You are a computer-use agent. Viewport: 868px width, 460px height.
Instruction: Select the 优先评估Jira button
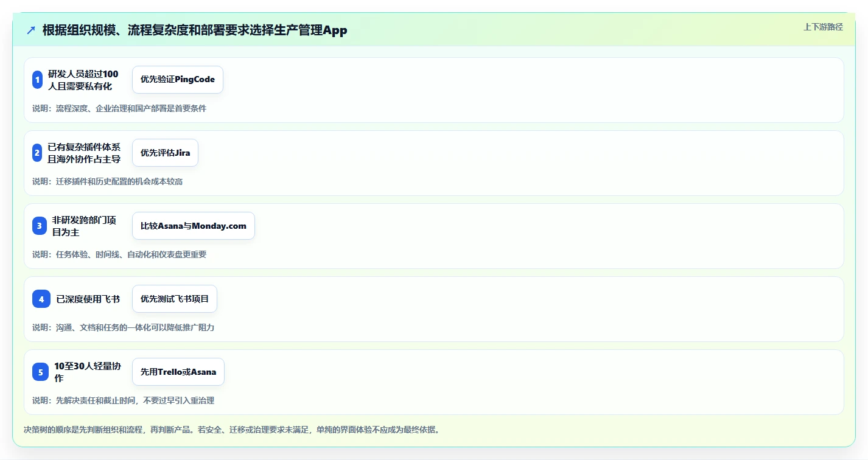point(165,153)
